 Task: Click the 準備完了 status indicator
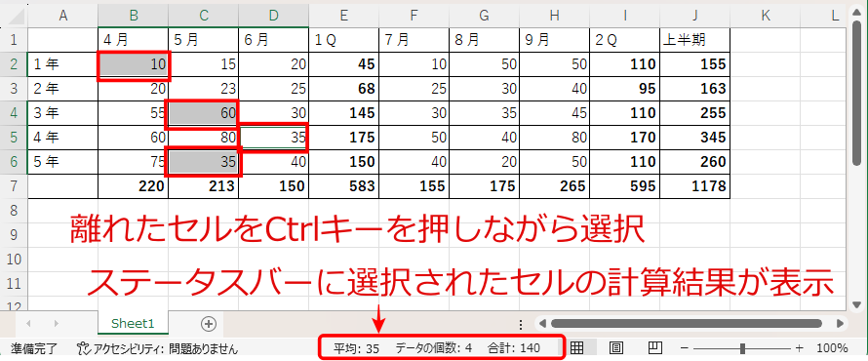pyautogui.click(x=34, y=348)
